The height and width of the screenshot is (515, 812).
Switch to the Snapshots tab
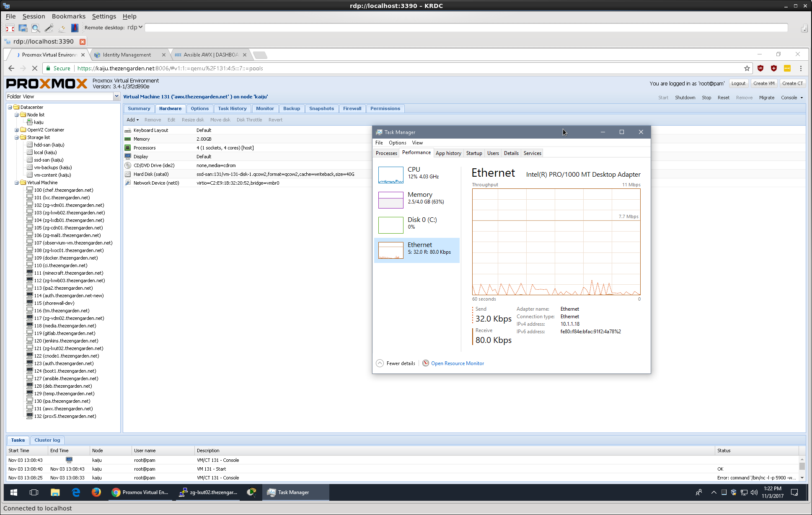coord(321,108)
